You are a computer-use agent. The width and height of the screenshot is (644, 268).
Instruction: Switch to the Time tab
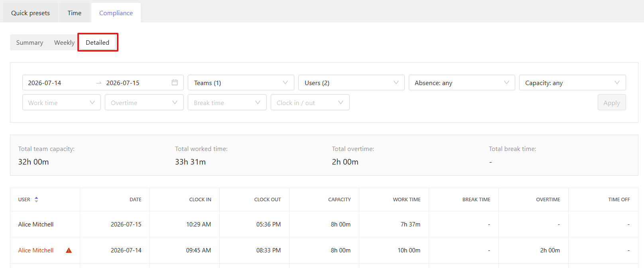click(74, 13)
